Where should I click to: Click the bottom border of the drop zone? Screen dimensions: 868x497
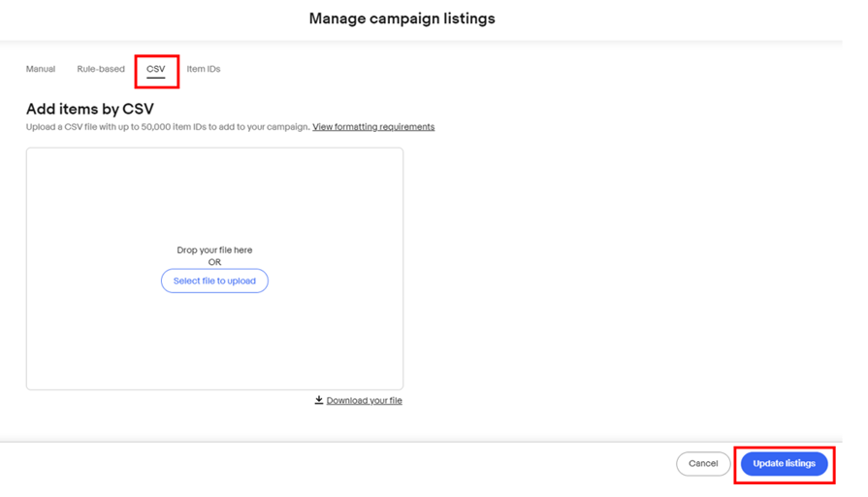pos(214,389)
